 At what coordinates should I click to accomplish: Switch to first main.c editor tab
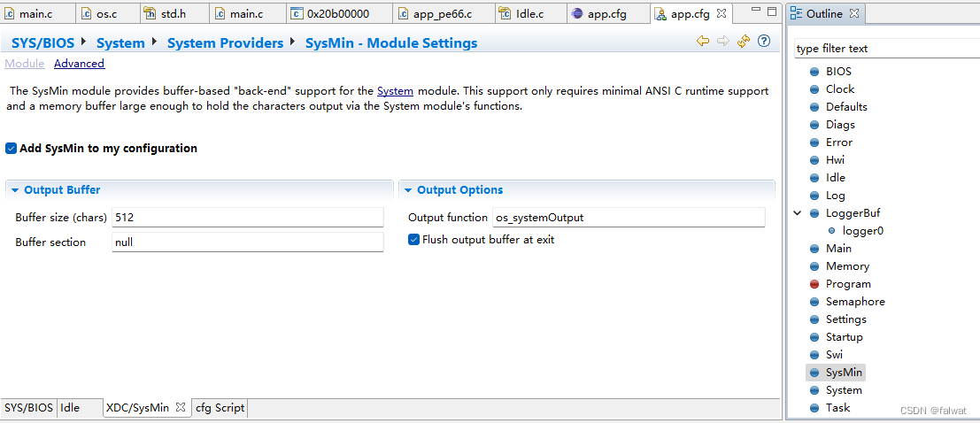pyautogui.click(x=37, y=13)
